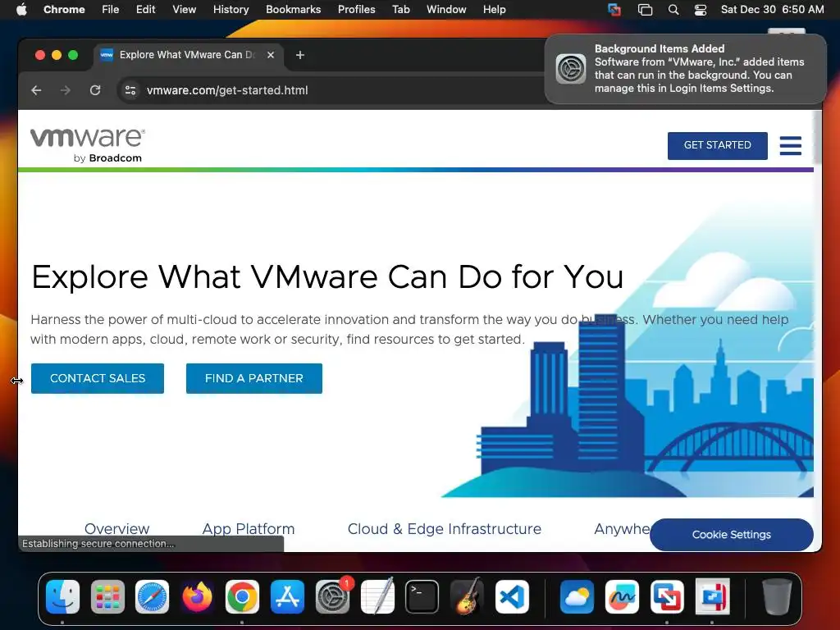Image resolution: width=840 pixels, height=630 pixels.
Task: Open the History menu
Action: [231, 10]
